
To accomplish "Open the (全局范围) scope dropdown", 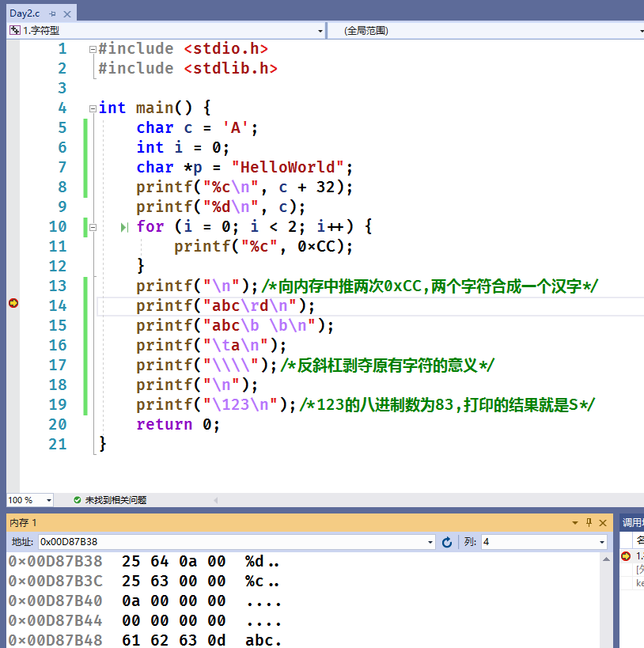I will point(642,31).
